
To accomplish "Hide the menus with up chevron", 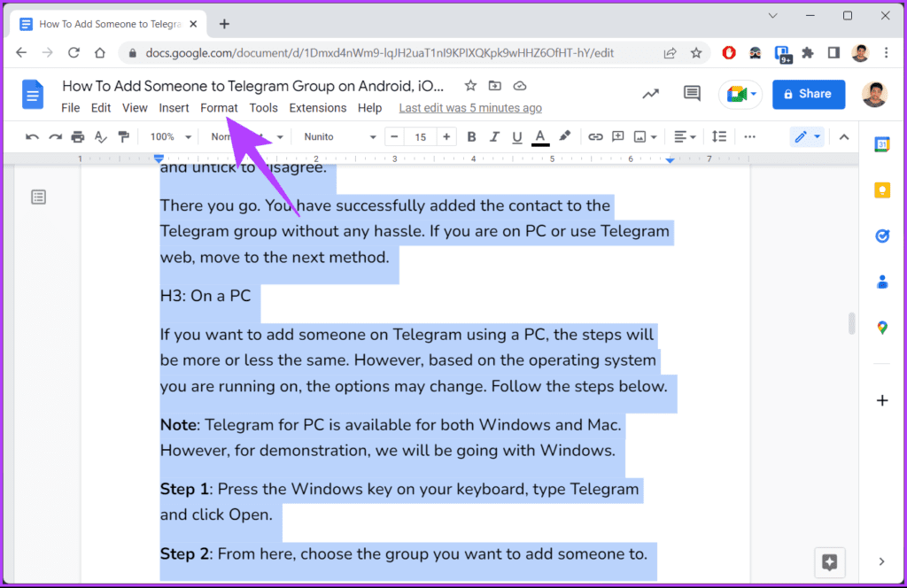I will pos(844,137).
